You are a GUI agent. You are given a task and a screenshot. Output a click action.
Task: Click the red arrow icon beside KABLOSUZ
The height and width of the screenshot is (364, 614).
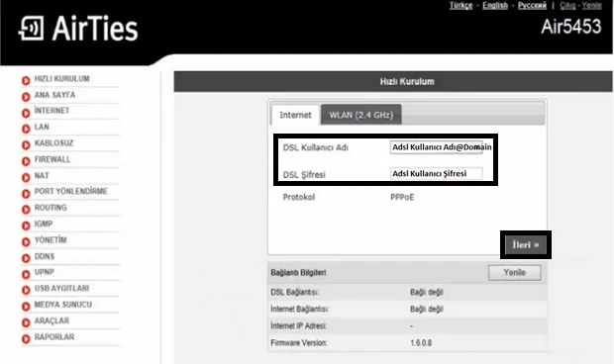(26, 145)
